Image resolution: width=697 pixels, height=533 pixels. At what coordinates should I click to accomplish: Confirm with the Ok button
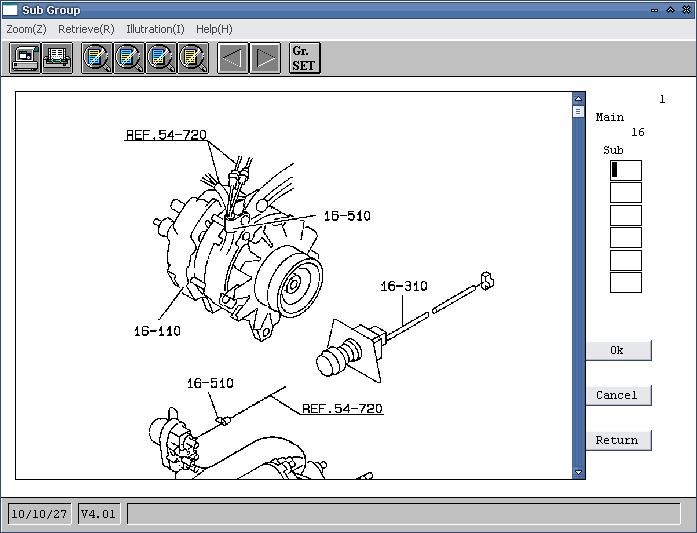(x=618, y=350)
